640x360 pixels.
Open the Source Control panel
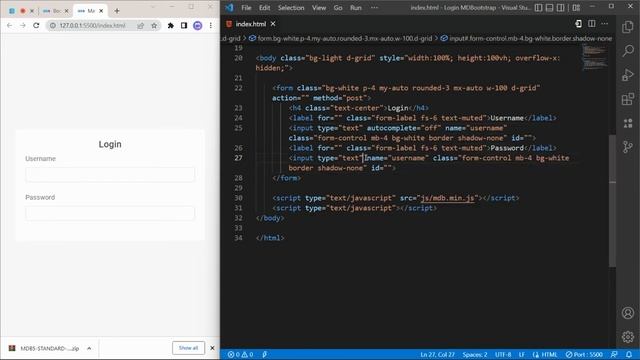pyautogui.click(x=628, y=147)
